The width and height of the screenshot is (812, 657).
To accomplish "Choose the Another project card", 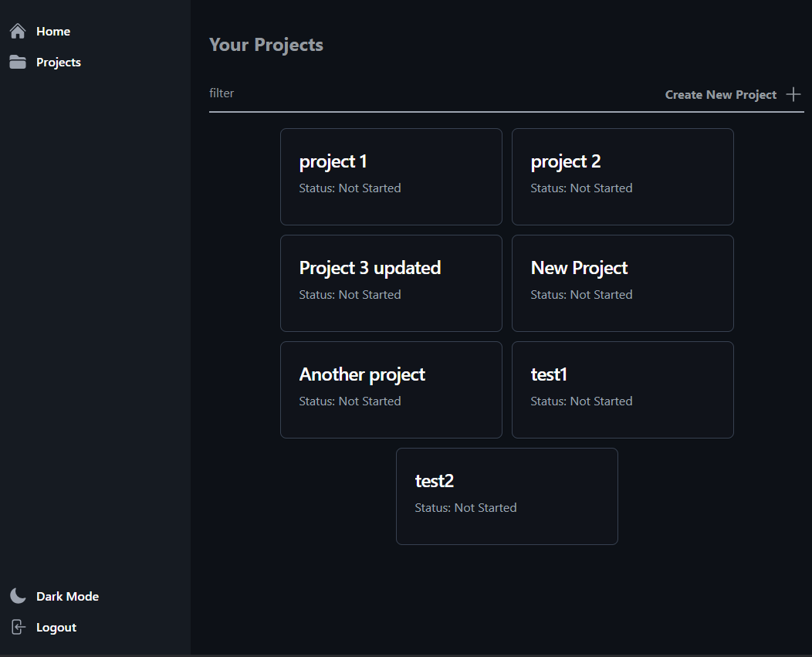I will tap(391, 390).
